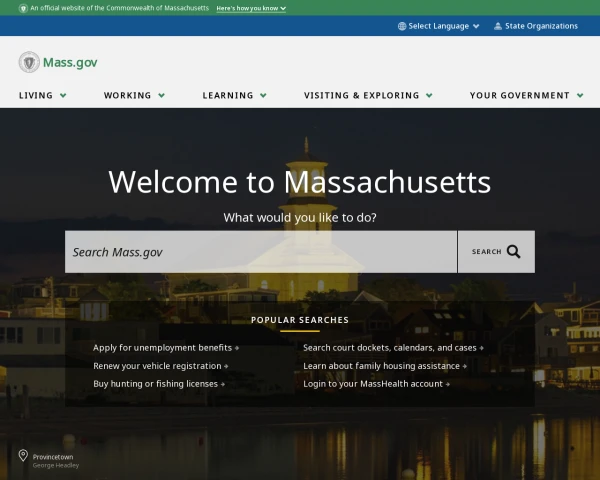Open Login to your MassHealth account link

[x=377, y=384]
